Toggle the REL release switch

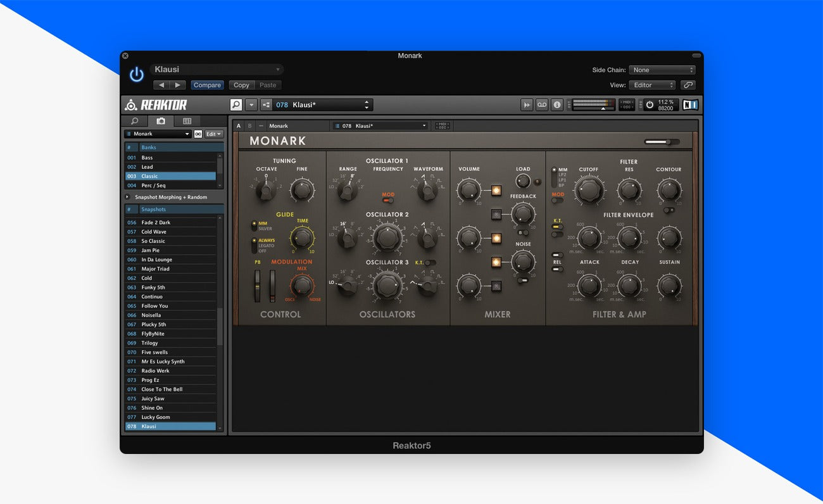558,269
